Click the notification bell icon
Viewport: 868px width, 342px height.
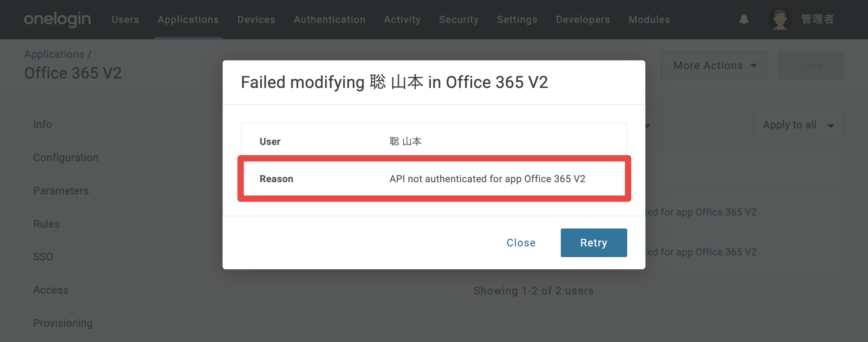[744, 19]
